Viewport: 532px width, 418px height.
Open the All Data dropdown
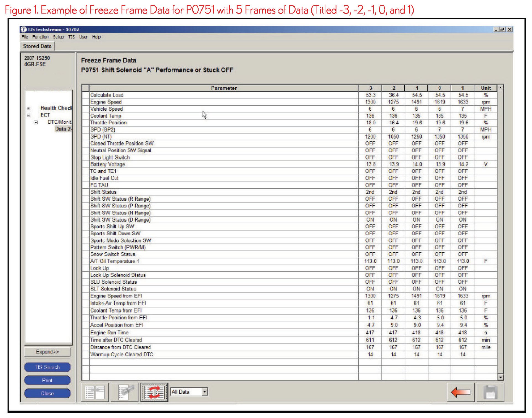[205, 391]
